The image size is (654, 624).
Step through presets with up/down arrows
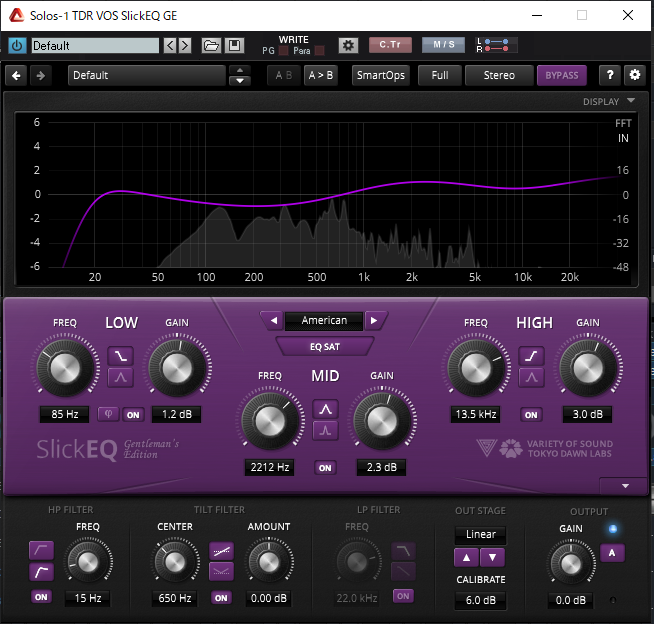(240, 75)
